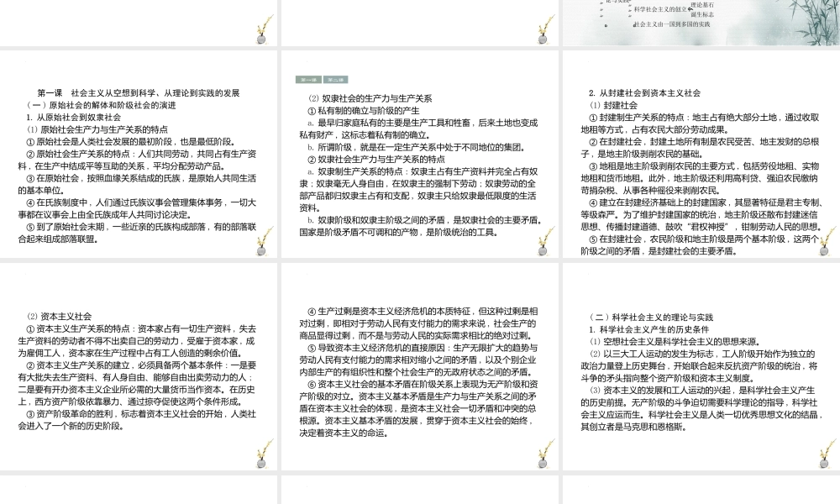
Task: Select the partial diagram slide mentioning '科学社会主义的创立'
Action: click(701, 23)
